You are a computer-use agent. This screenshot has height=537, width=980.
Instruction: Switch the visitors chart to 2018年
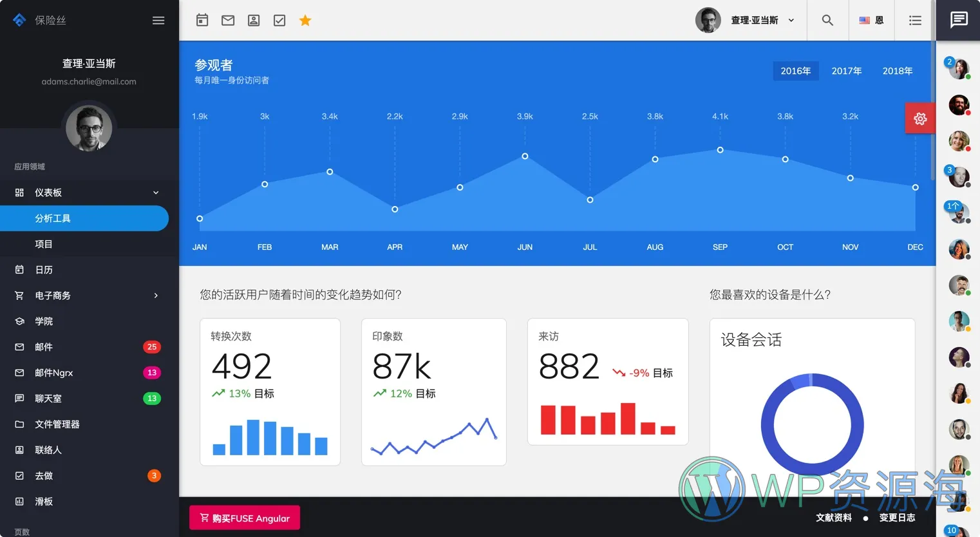click(897, 71)
